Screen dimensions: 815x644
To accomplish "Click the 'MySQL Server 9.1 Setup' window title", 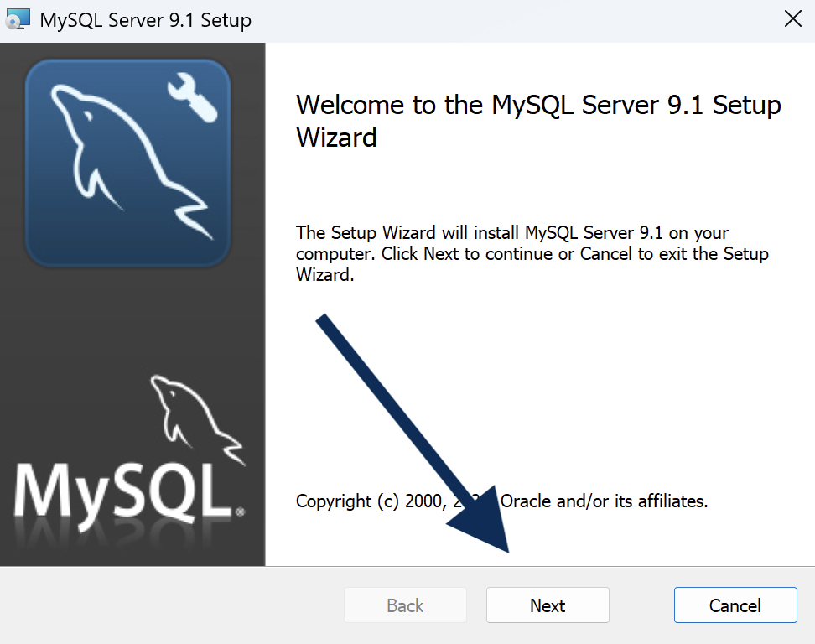I will click(x=146, y=20).
